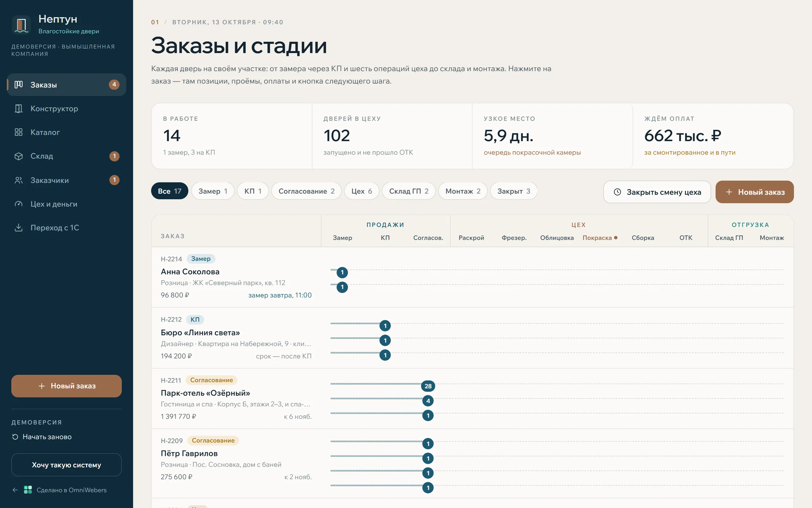The width and height of the screenshot is (812, 508).
Task: Filter orders by Согласование stage
Action: pyautogui.click(x=306, y=191)
